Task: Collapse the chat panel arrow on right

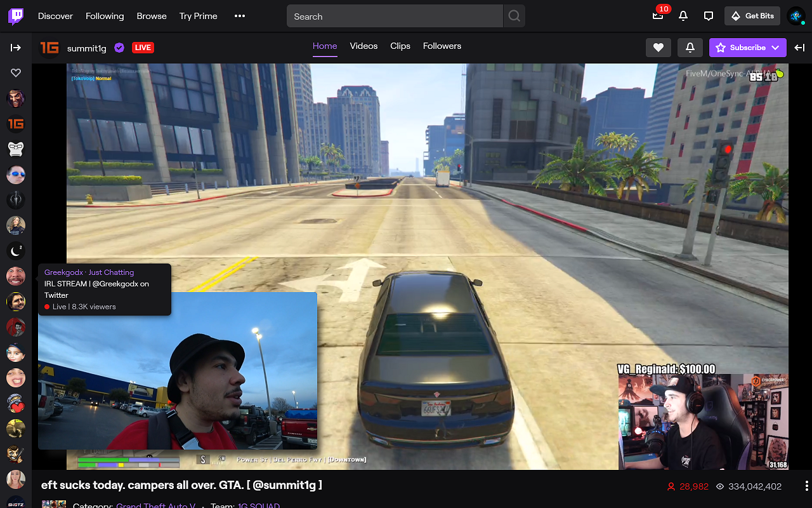Action: point(799,47)
